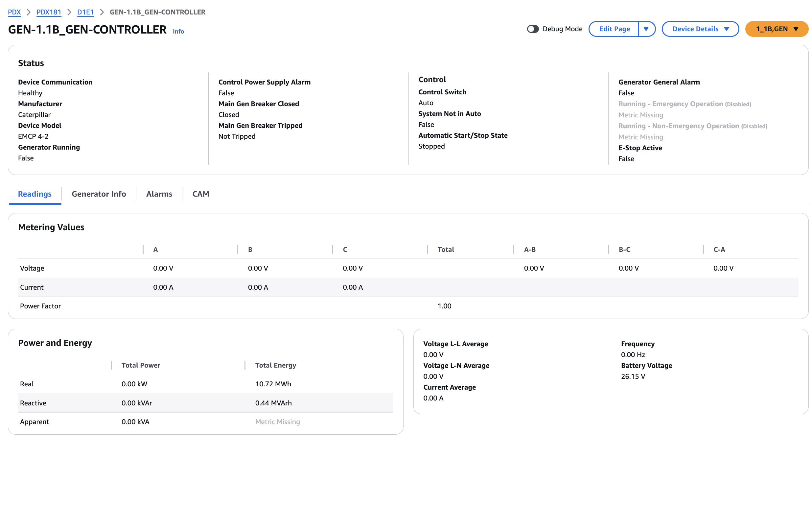This screenshot has width=812, height=508.
Task: Click the Running - Emergency Operation disabled label
Action: pyautogui.click(x=684, y=104)
